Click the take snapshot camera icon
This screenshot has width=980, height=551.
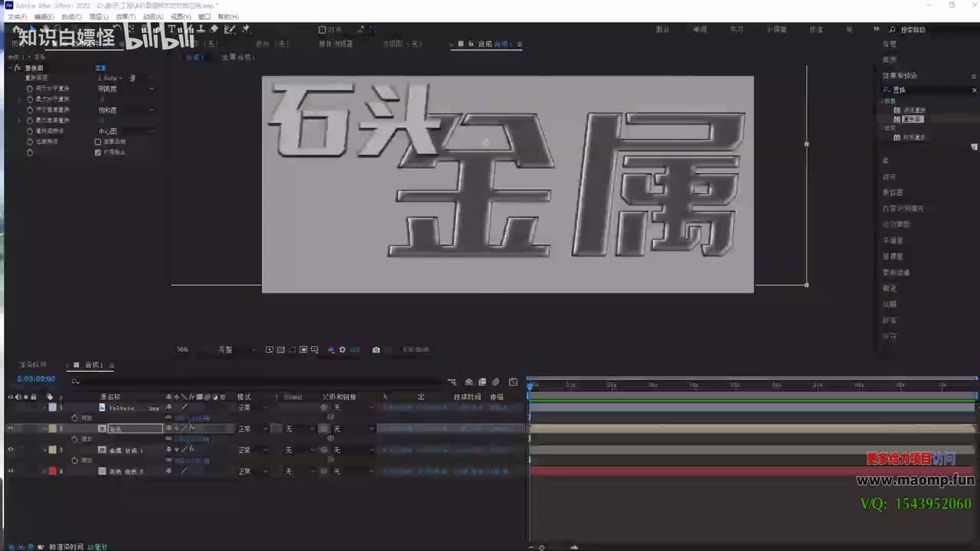coord(376,350)
